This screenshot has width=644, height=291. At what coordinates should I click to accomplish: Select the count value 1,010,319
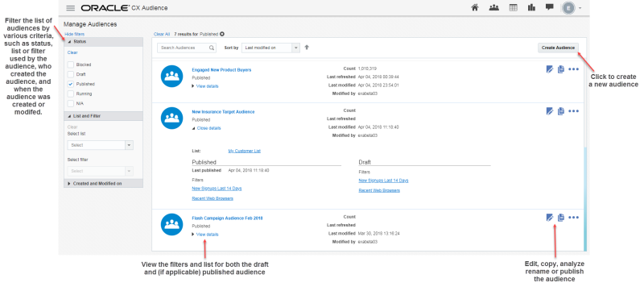pos(367,69)
